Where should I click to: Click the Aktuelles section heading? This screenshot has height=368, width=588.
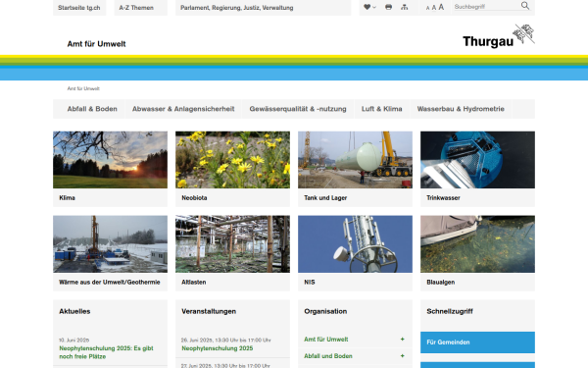pos(74,311)
